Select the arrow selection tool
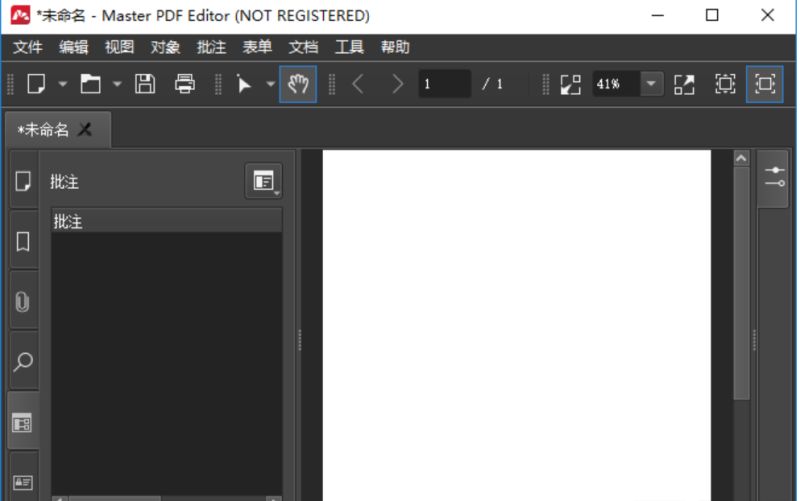This screenshot has width=800, height=501. 244,84
